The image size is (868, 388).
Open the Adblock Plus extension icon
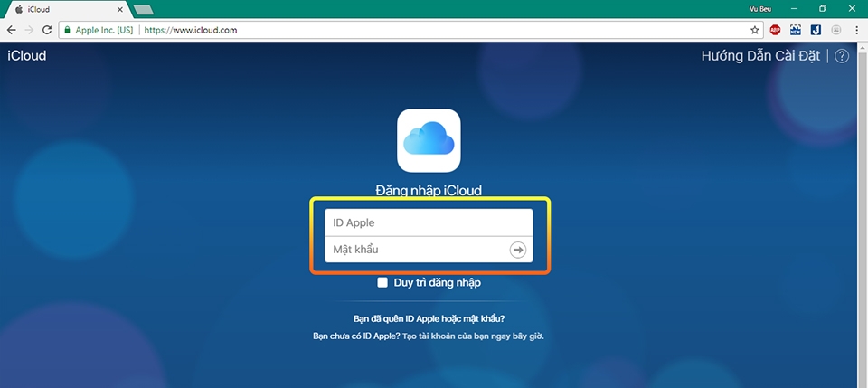coord(775,30)
